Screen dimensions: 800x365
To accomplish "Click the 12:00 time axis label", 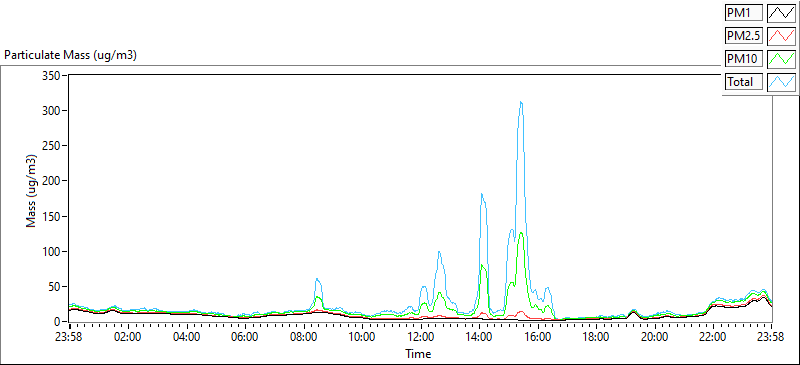I will [x=421, y=336].
